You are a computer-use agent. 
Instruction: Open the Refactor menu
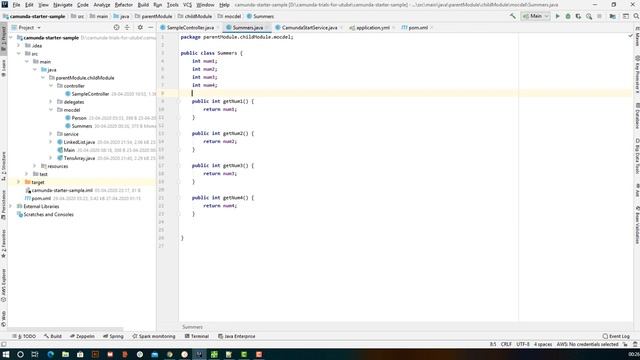[x=124, y=5]
